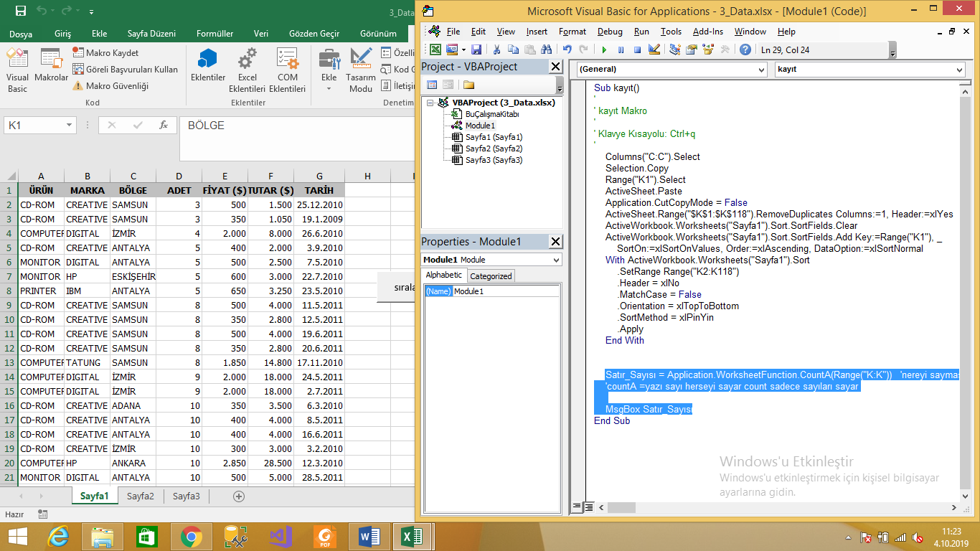The height and width of the screenshot is (551, 980).
Task: Open VBA Help question mark icon
Action: (745, 50)
